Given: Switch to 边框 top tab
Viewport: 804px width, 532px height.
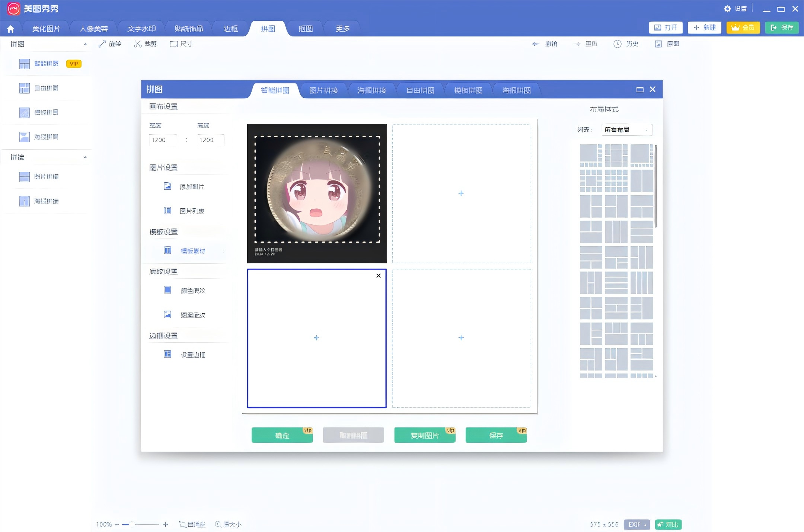Looking at the screenshot, I should pyautogui.click(x=231, y=29).
